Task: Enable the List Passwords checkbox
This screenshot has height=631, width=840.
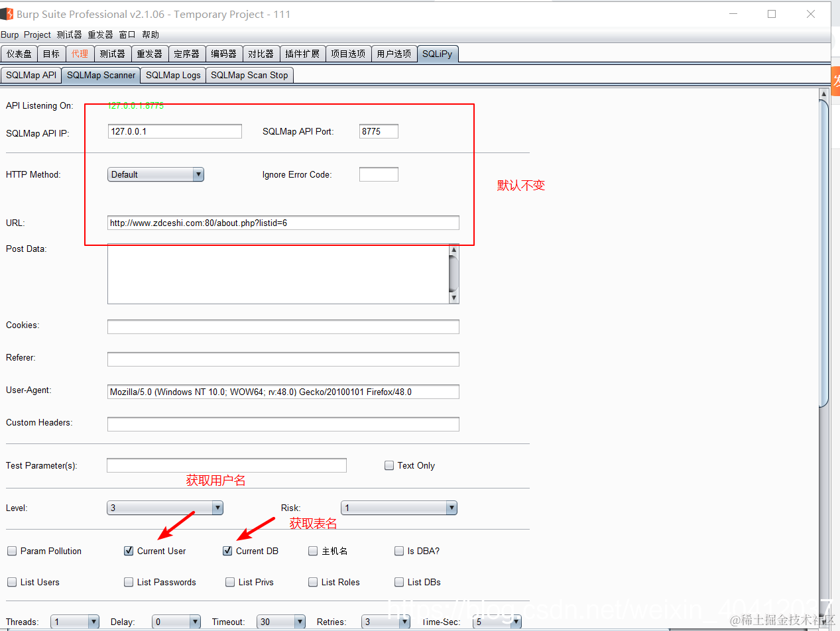Action: [x=129, y=582]
